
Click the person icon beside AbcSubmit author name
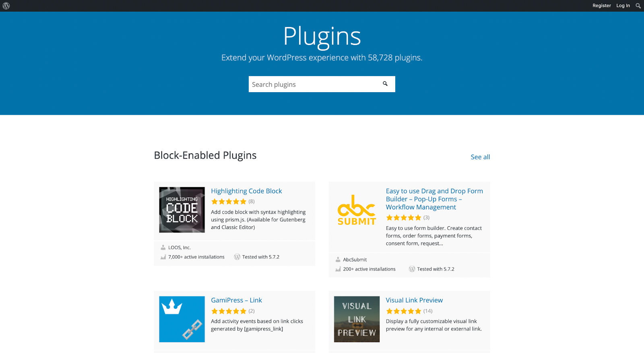(338, 259)
